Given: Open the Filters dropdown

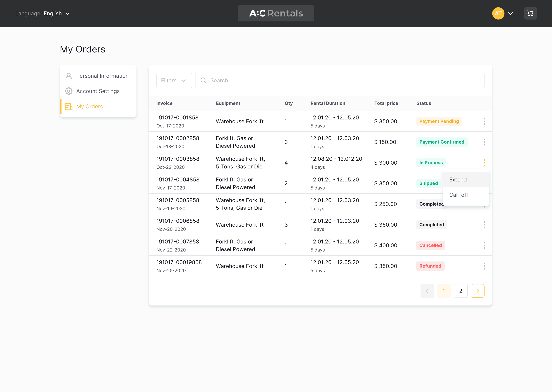Looking at the screenshot, I should pos(174,80).
